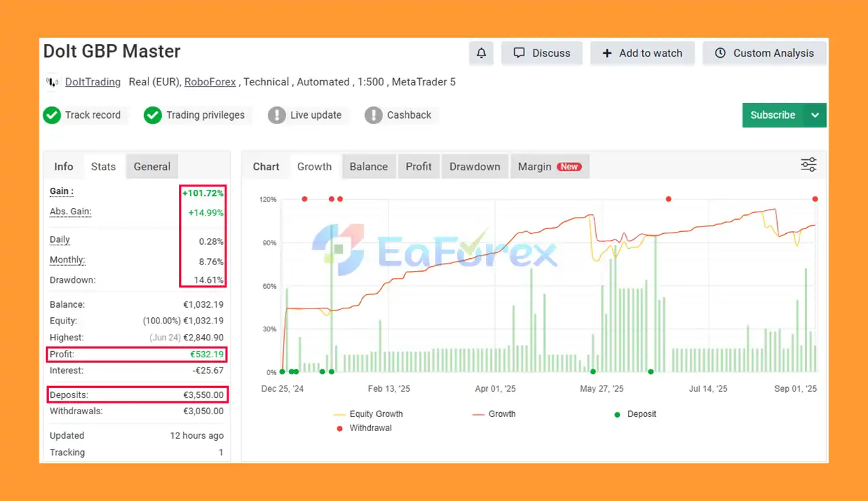Switch to the Balance chart tab
Image resolution: width=868 pixels, height=501 pixels.
(x=369, y=167)
